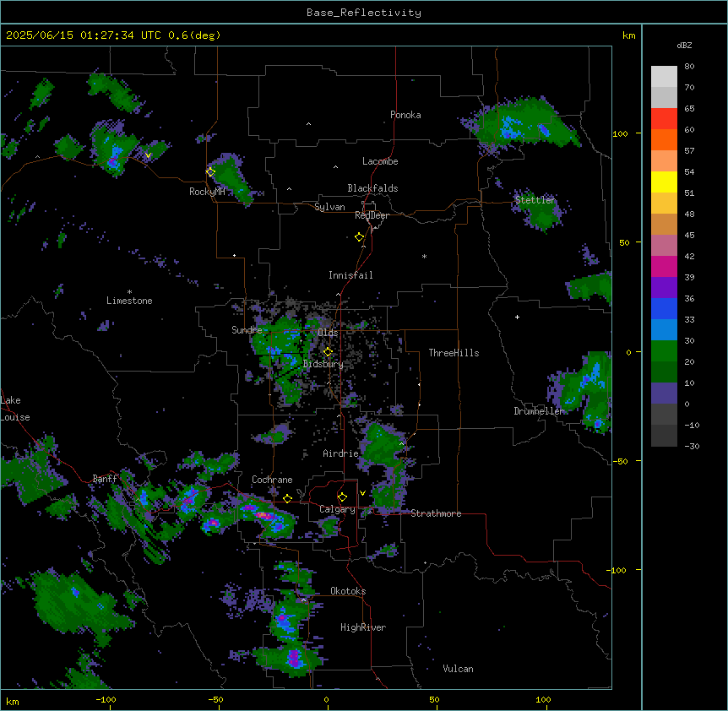Click the dBZ legend heading

[x=684, y=45]
